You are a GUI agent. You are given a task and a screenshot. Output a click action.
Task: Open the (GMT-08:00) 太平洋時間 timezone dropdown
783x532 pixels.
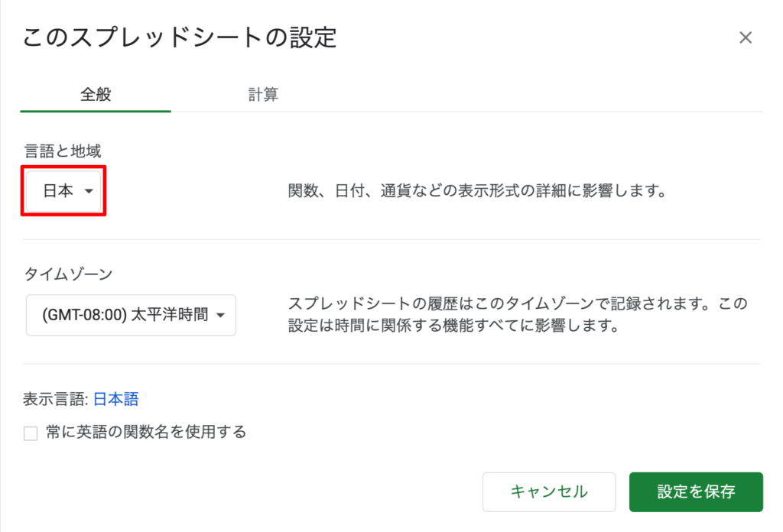tap(131, 315)
